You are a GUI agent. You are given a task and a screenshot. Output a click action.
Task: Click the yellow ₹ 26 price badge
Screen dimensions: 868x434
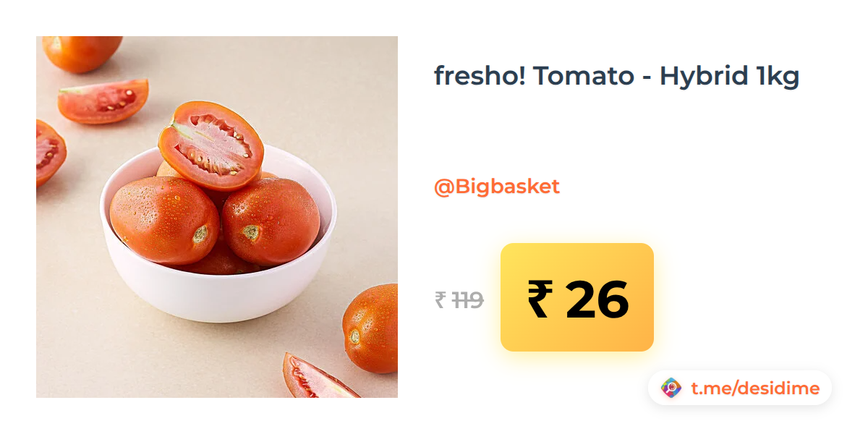(577, 297)
